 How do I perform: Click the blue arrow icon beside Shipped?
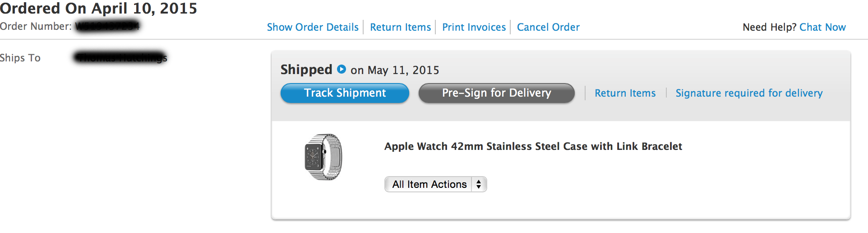click(x=342, y=70)
